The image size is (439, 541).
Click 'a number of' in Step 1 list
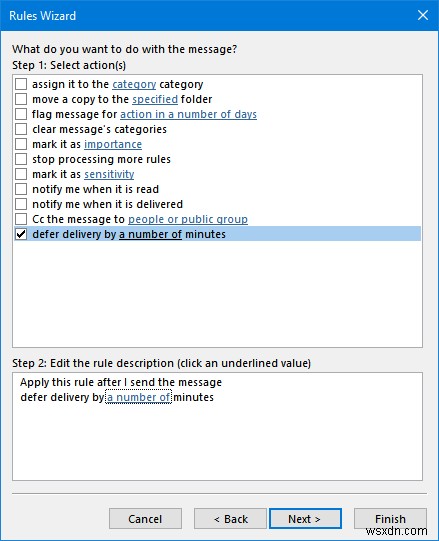click(x=150, y=234)
